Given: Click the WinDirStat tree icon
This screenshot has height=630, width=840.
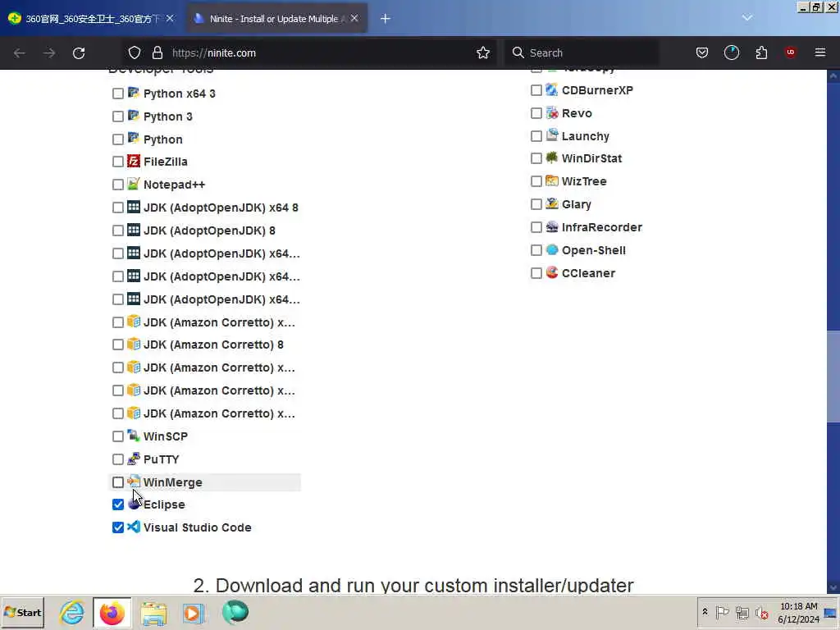Looking at the screenshot, I should click(x=552, y=157).
